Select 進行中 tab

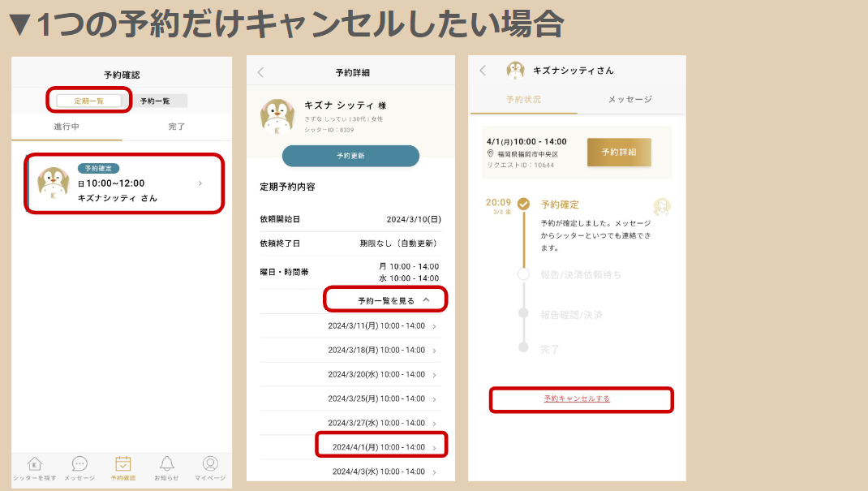[67, 127]
